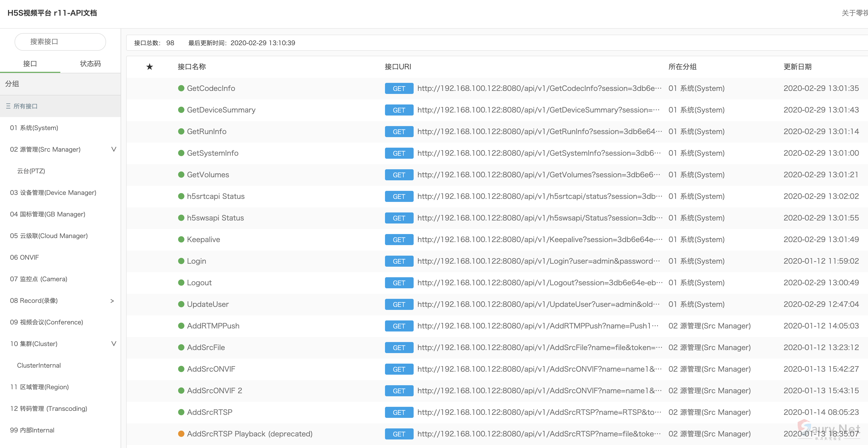The height and width of the screenshot is (448, 868).
Task: Open the GetSystemInfo interface entry
Action: click(212, 153)
